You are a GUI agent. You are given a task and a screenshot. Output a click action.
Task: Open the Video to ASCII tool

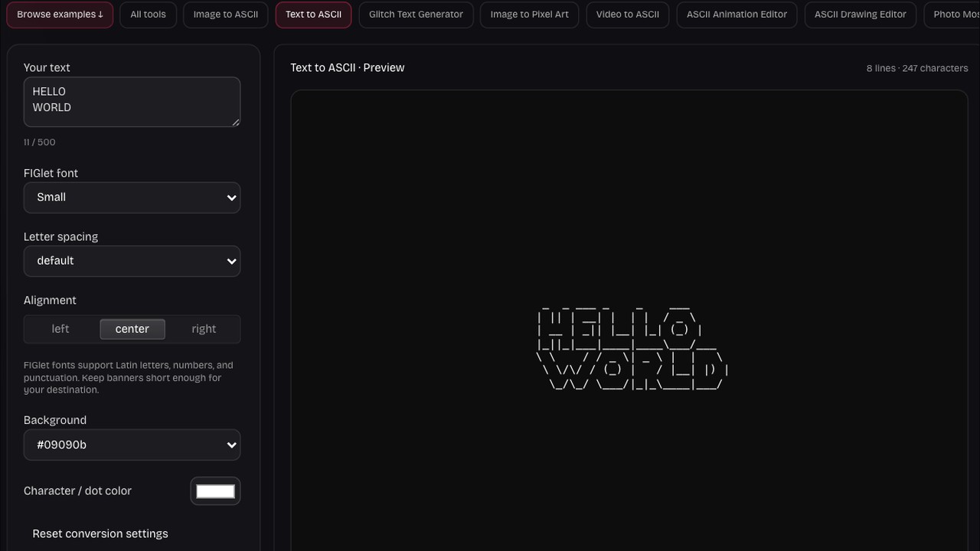[x=628, y=15]
